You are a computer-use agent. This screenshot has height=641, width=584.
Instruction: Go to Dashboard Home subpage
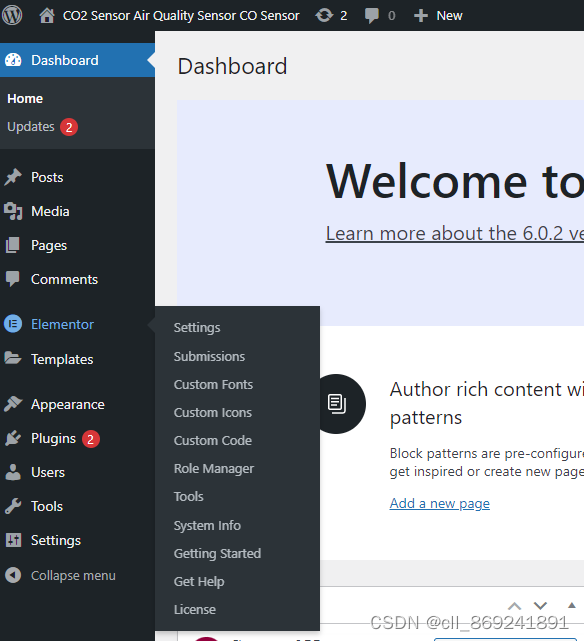(x=25, y=99)
